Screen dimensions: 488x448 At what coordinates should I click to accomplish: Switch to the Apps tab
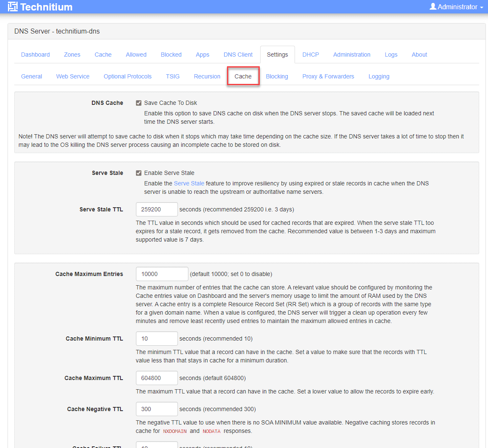click(x=202, y=55)
